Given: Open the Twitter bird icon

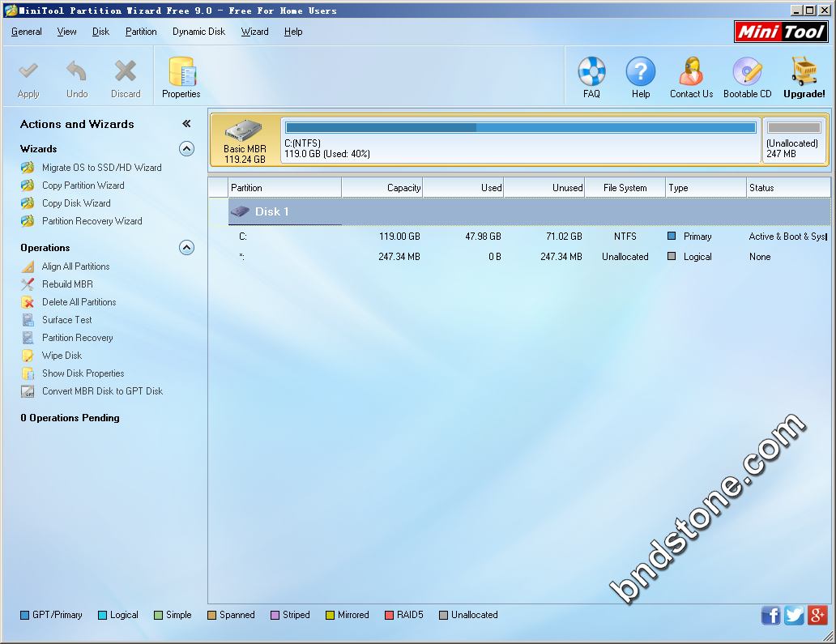Looking at the screenshot, I should [794, 615].
